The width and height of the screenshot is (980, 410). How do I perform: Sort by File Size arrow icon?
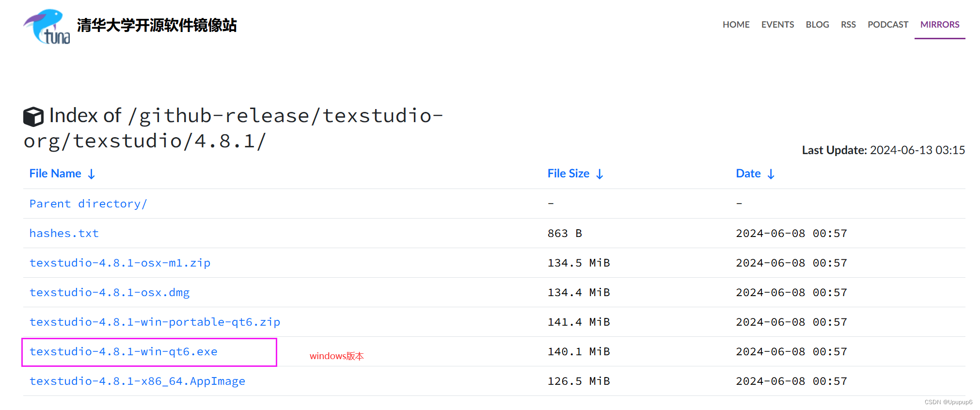point(600,174)
